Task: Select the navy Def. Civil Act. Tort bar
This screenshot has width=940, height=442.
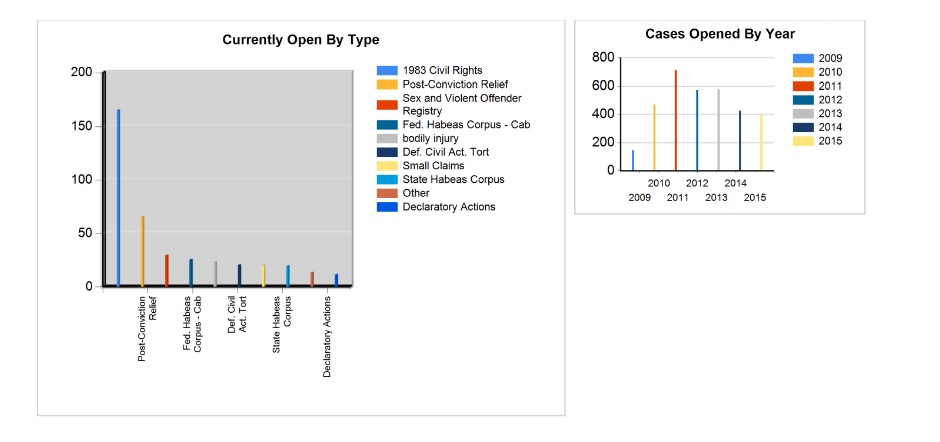Action: click(239, 275)
